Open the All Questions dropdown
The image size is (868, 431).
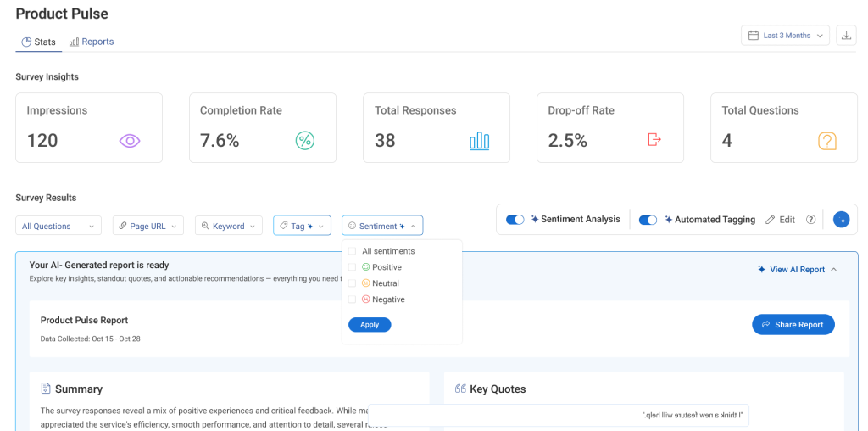click(x=58, y=226)
